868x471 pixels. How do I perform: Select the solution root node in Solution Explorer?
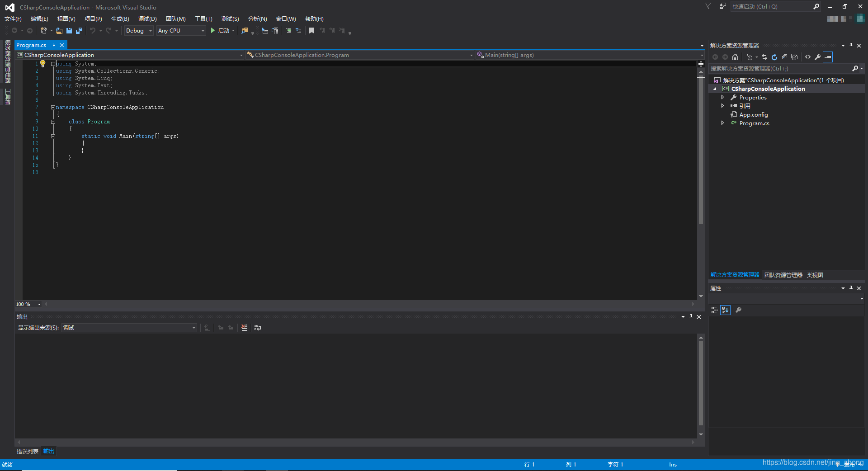coord(783,80)
